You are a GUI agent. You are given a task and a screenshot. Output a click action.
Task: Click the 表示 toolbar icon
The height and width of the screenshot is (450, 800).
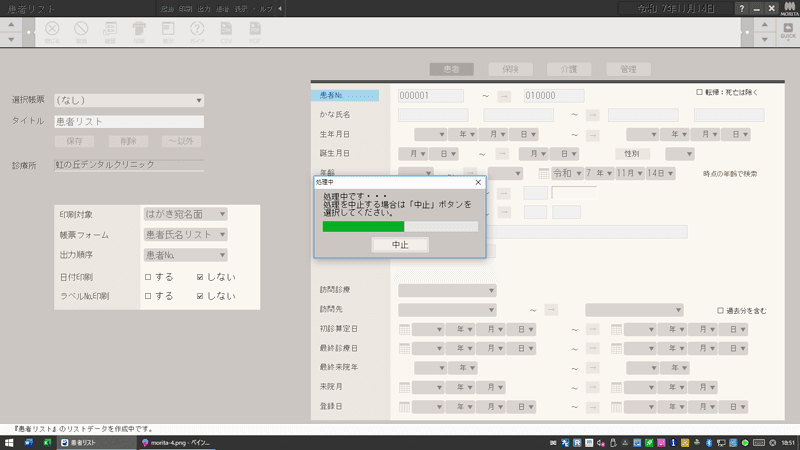point(168,32)
